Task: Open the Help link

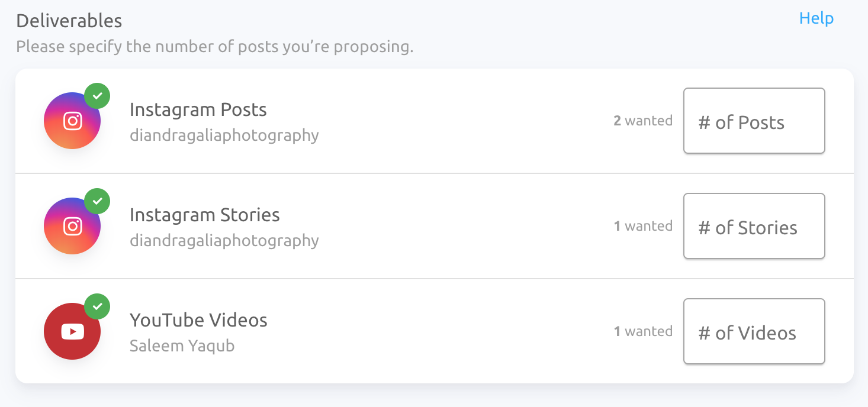Action: pyautogui.click(x=816, y=18)
